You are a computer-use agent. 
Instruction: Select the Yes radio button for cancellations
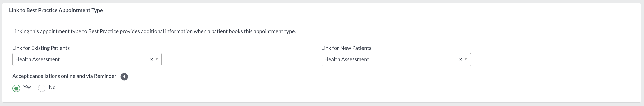16,88
